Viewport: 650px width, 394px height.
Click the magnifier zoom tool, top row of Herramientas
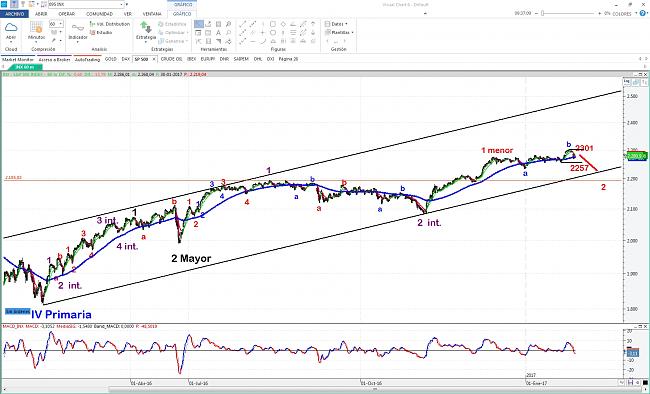228,24
